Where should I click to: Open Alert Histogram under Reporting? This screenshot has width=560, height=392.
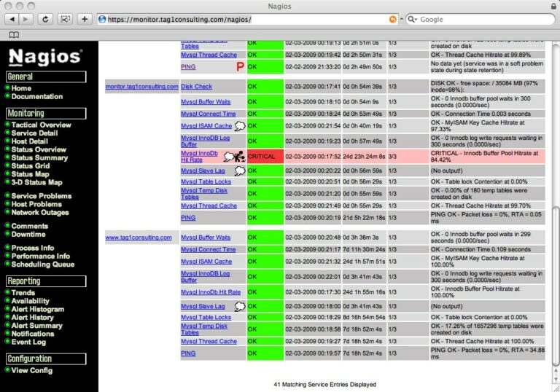click(x=37, y=309)
